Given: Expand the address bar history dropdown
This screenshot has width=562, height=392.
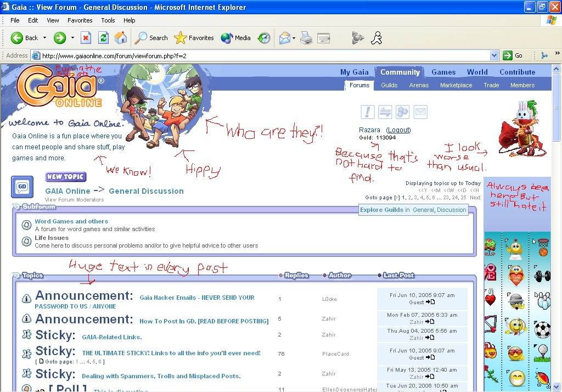Looking at the screenshot, I should coord(494,55).
